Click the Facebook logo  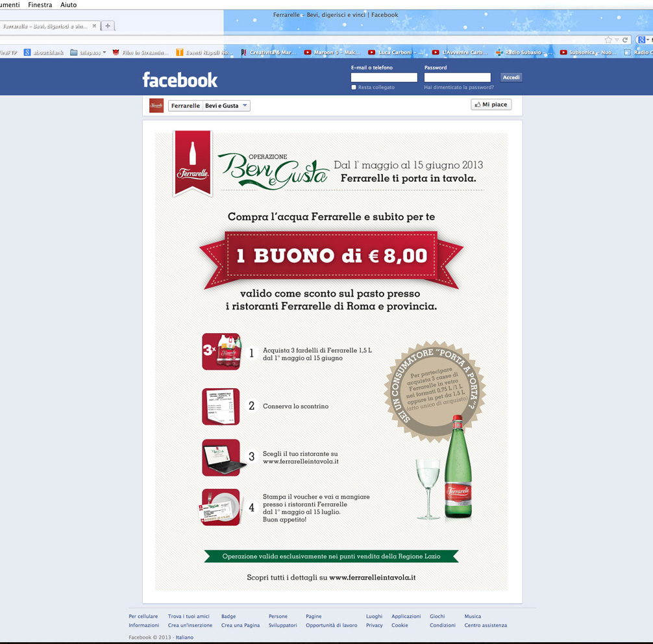[180, 80]
